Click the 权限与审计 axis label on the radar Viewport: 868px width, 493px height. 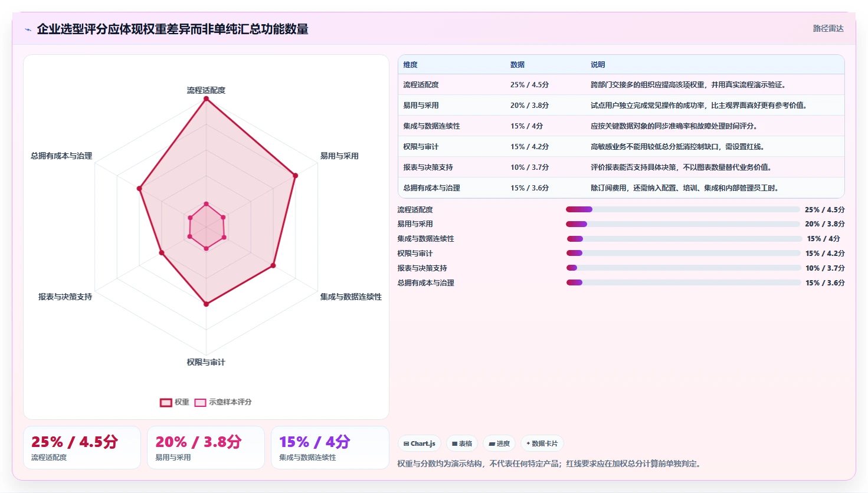206,362
